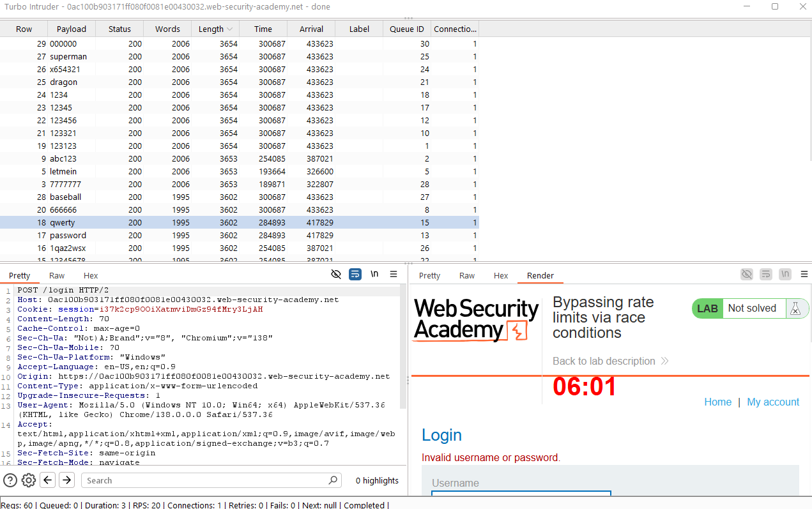The height and width of the screenshot is (509, 812).
Task: Toggle line wrap in request panel
Action: pyautogui.click(x=355, y=274)
